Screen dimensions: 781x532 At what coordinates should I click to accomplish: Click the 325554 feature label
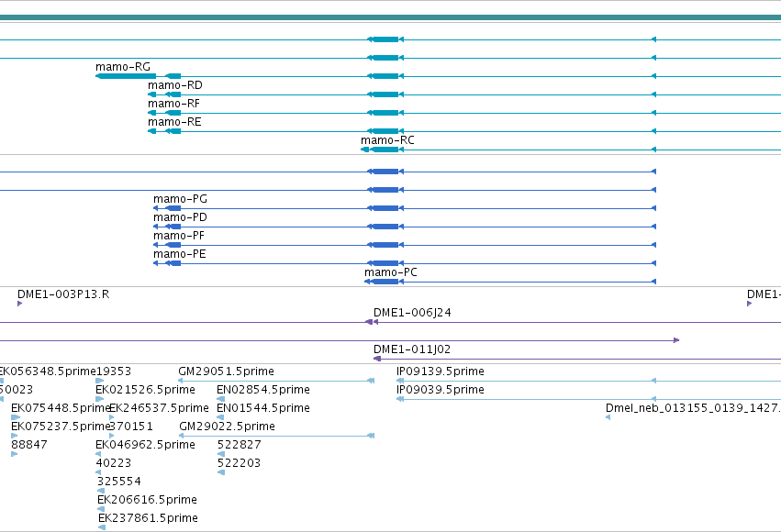119,482
